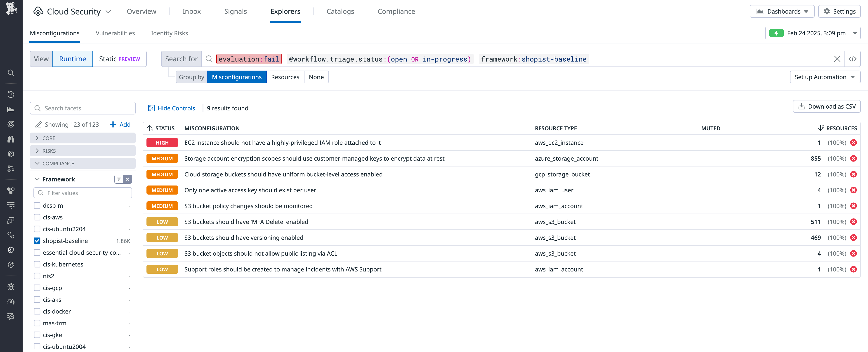Open the search icon in the left sidebar
Image resolution: width=868 pixels, height=352 pixels.
(x=11, y=73)
